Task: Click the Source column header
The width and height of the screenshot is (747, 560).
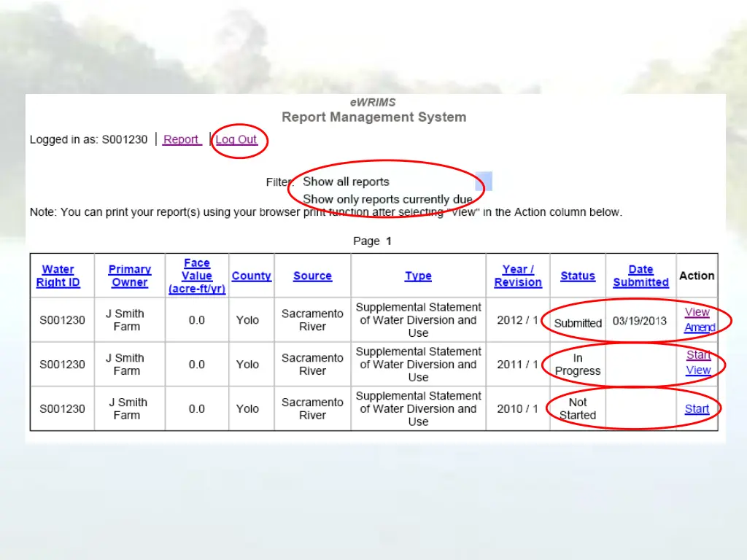Action: 312,276
